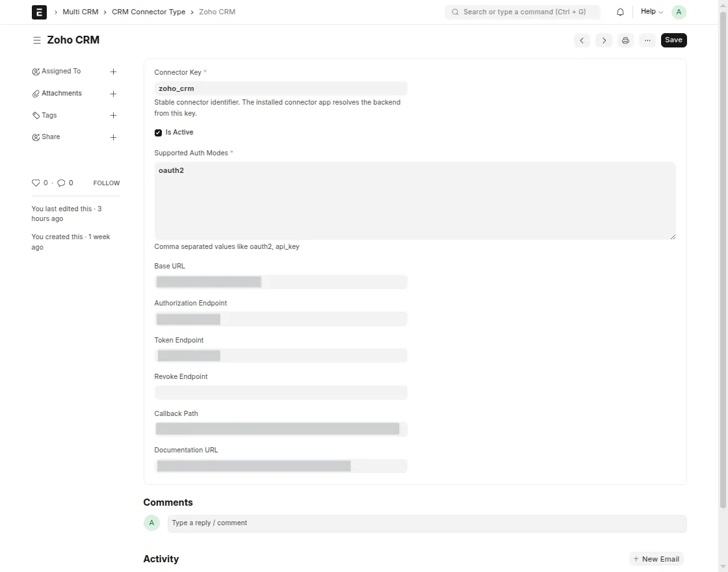Image resolution: width=728 pixels, height=572 pixels.
Task: Click 'You last edited this' text
Action: [x=66, y=214]
